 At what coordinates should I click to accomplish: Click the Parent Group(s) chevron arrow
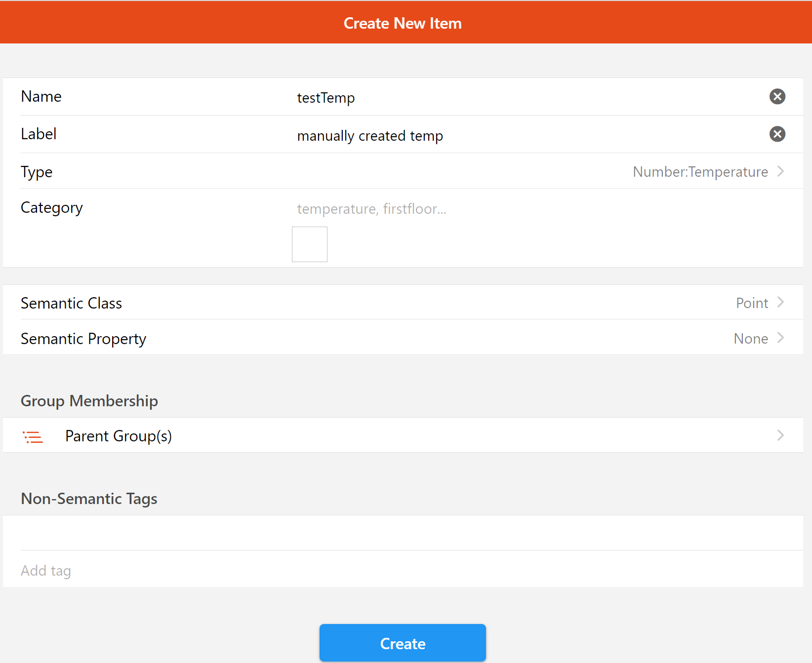coord(781,435)
